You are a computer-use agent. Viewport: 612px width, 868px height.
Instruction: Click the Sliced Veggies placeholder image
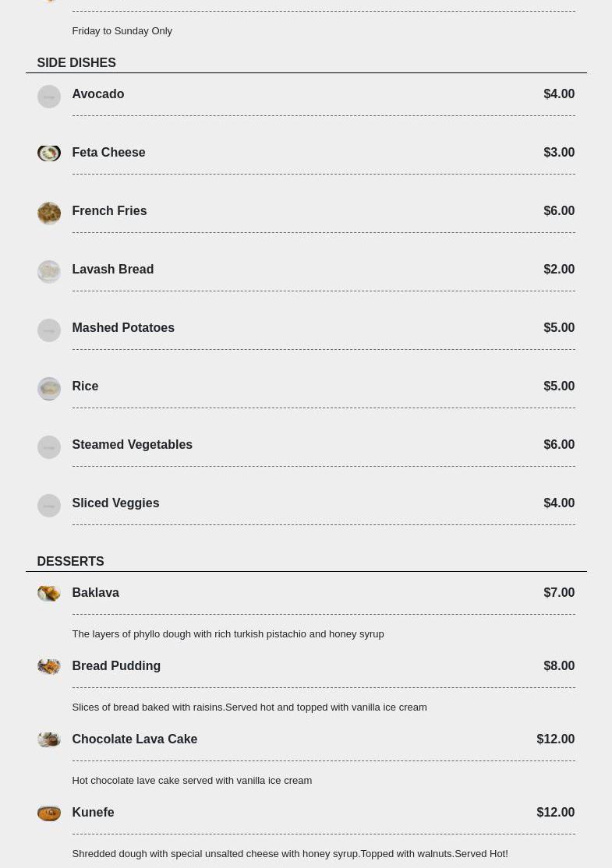[x=48, y=506]
